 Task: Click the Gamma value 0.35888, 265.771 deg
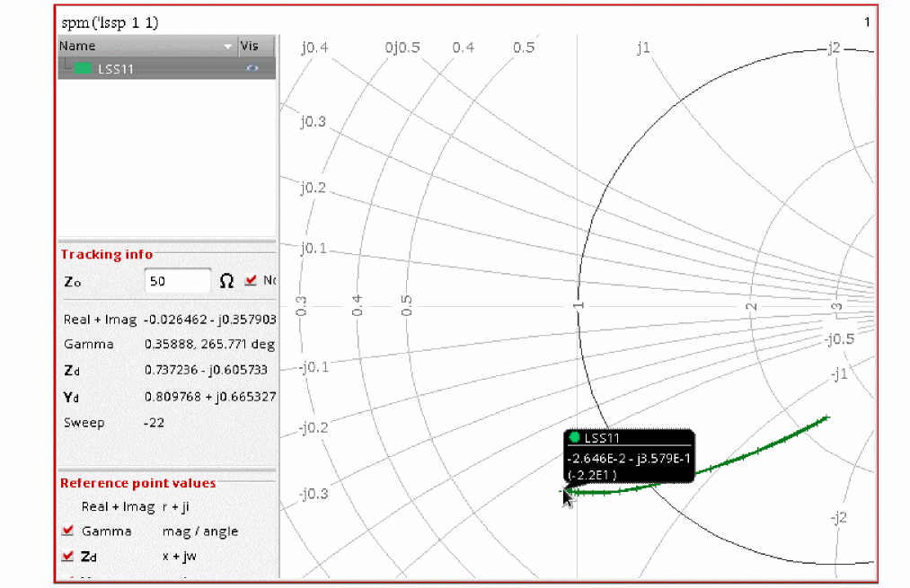[x=209, y=344]
